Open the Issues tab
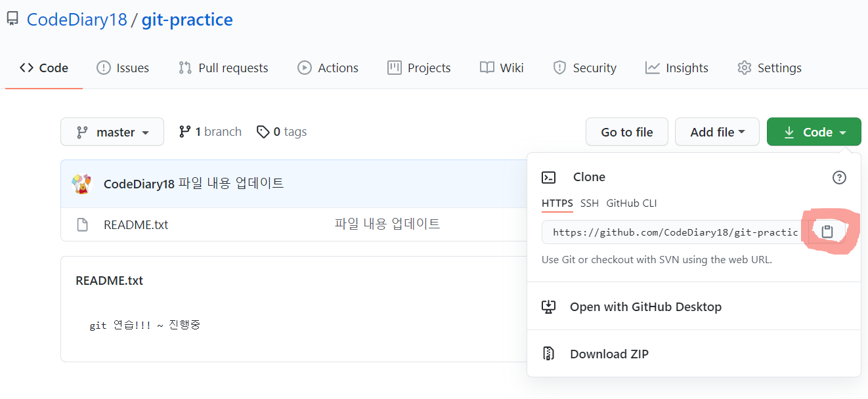Image resolution: width=868 pixels, height=399 pixels. (123, 68)
